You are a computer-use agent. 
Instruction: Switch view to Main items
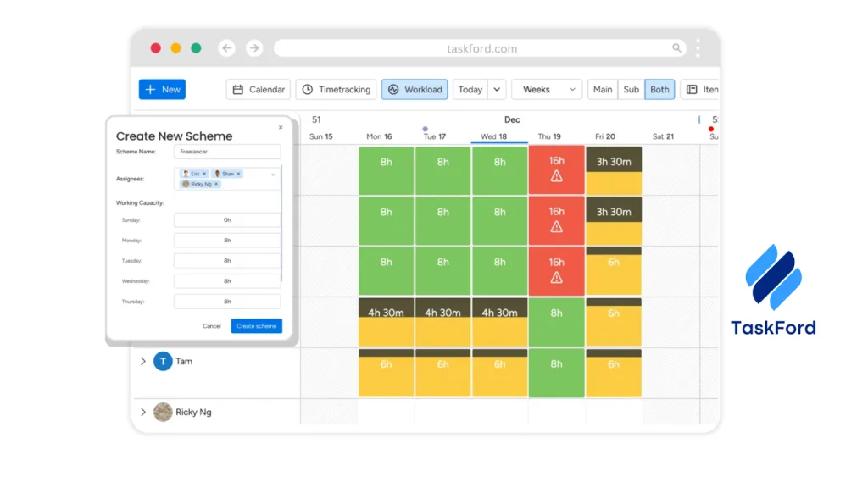click(603, 90)
